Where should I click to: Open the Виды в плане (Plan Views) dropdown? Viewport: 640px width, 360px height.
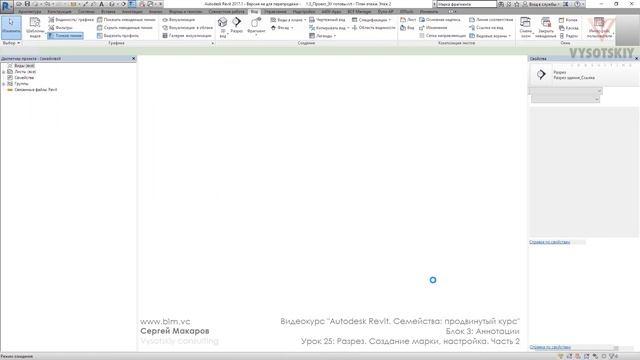point(288,20)
